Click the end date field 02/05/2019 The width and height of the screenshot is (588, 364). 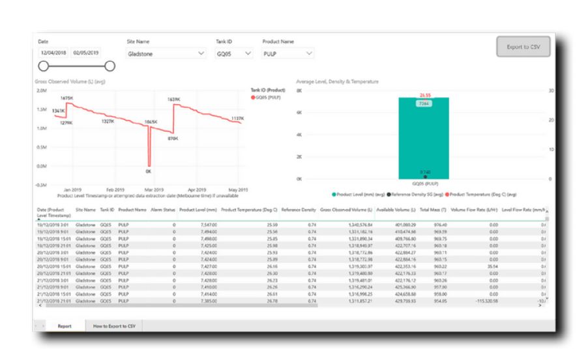point(85,53)
